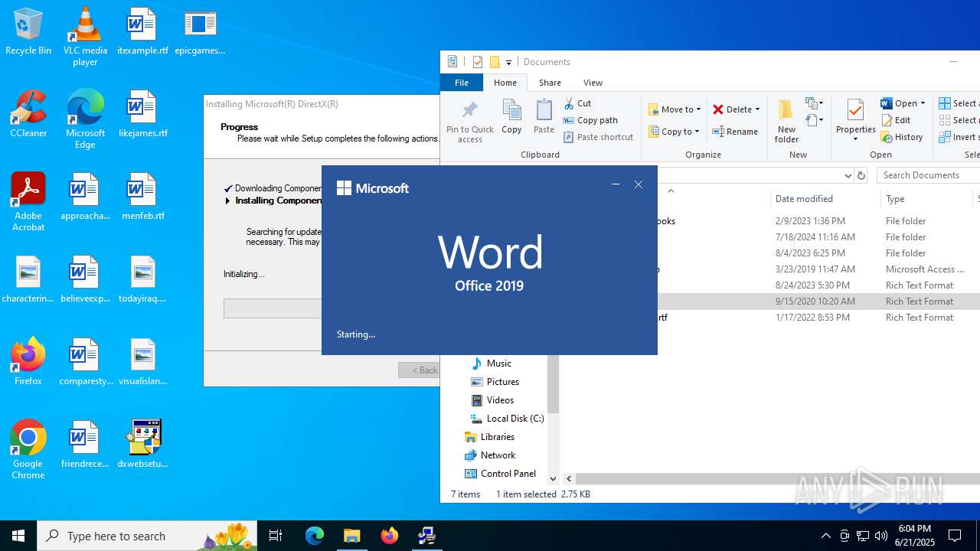Open the volume control in system tray
This screenshot has width=980, height=551.
point(880,536)
